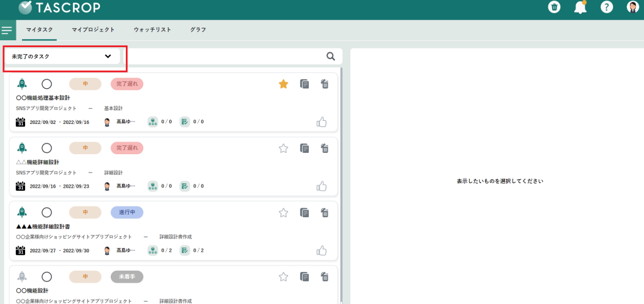Open task title ○○機能設計
Viewport: 644px width, 304px height.
coord(32,290)
